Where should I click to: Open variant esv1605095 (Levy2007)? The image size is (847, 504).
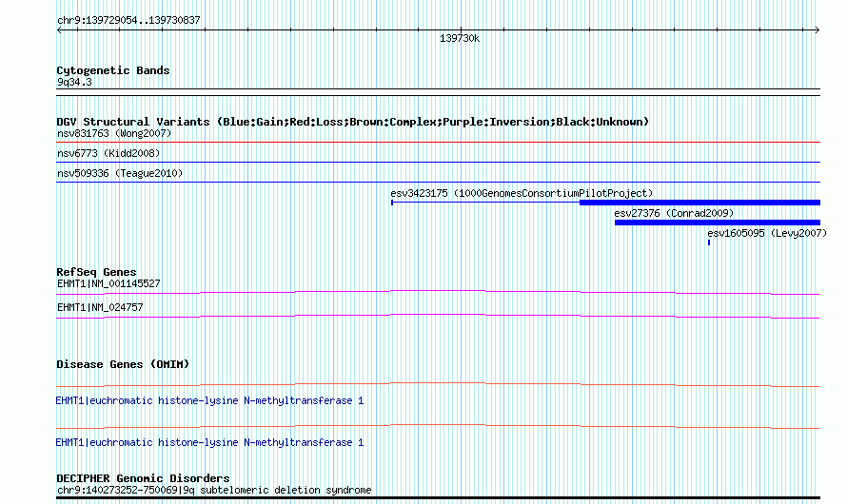point(767,233)
